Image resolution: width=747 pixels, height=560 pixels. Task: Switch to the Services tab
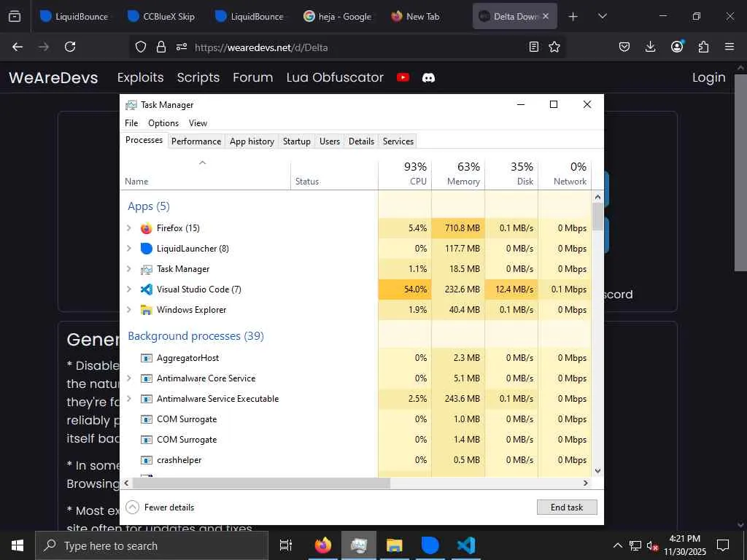398,141
